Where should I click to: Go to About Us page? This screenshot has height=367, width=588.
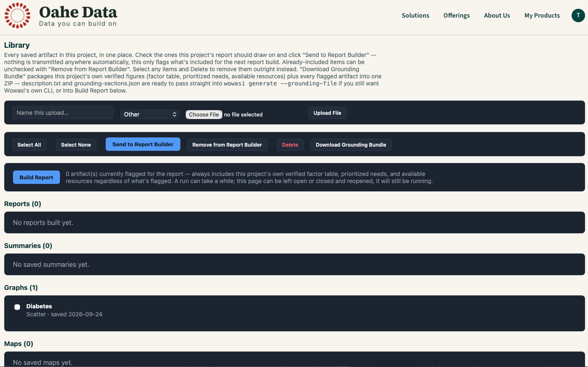[497, 16]
